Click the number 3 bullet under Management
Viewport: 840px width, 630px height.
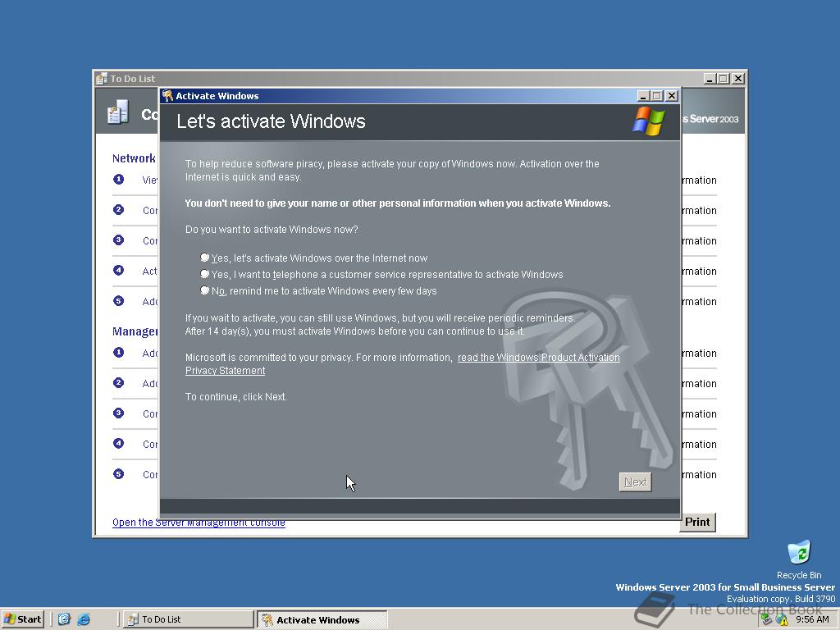pyautogui.click(x=118, y=413)
